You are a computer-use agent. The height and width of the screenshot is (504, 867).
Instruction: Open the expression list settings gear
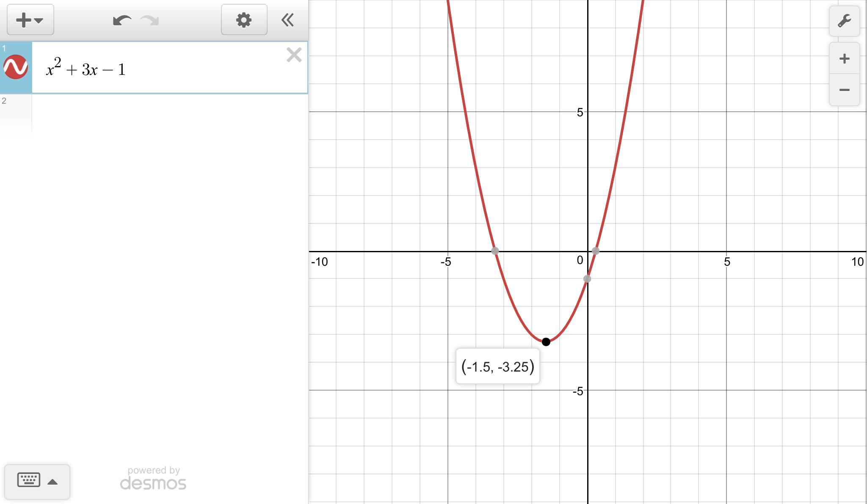(244, 20)
